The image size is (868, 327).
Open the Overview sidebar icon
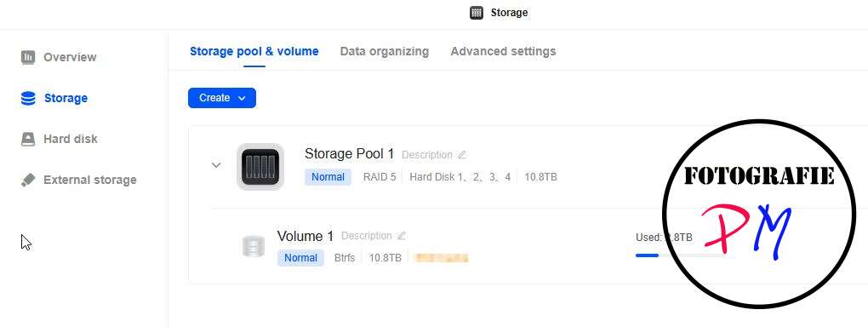[28, 57]
